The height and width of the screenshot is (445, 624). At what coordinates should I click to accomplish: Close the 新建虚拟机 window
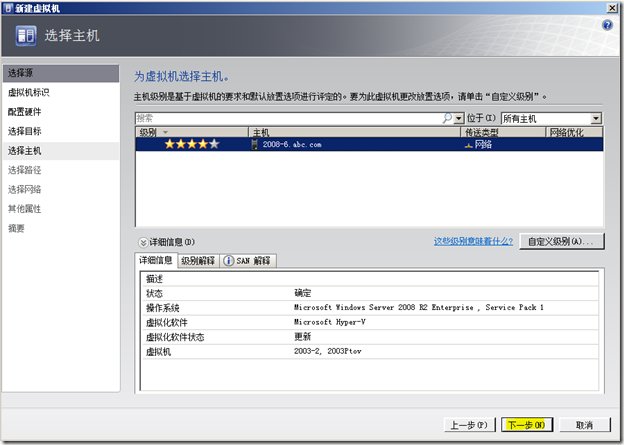[612, 8]
